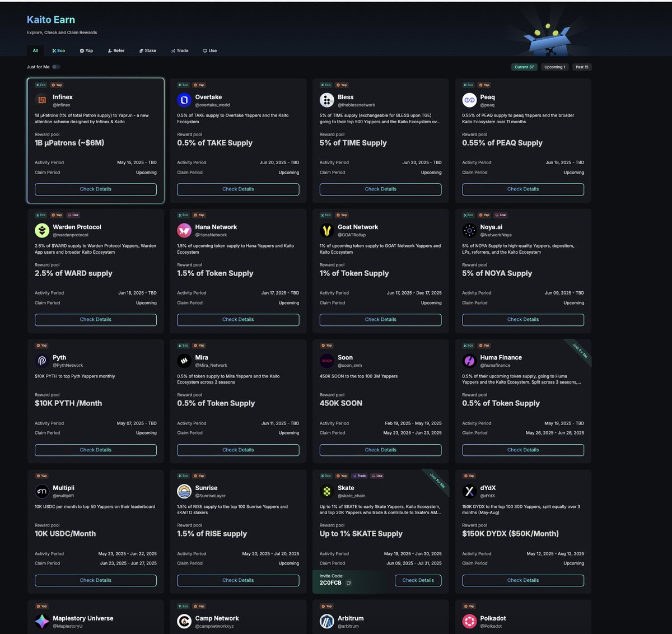Click the Goat Network logo
Screen dimensions: 672x634
tap(327, 230)
